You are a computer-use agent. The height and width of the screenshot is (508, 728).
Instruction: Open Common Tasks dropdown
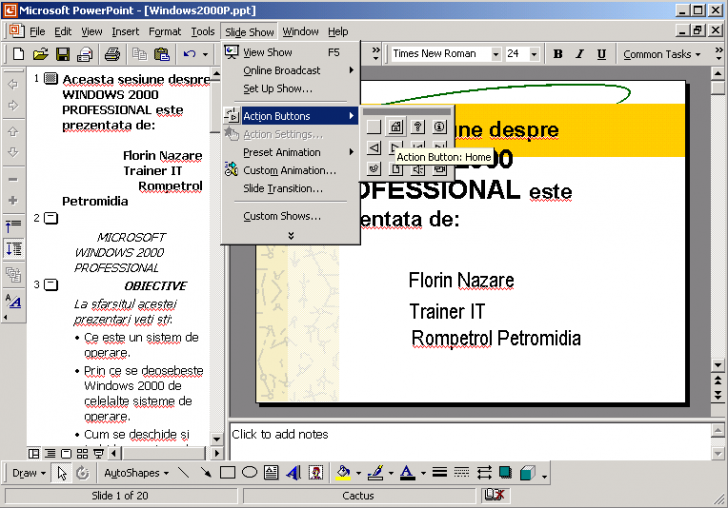[x=662, y=54]
